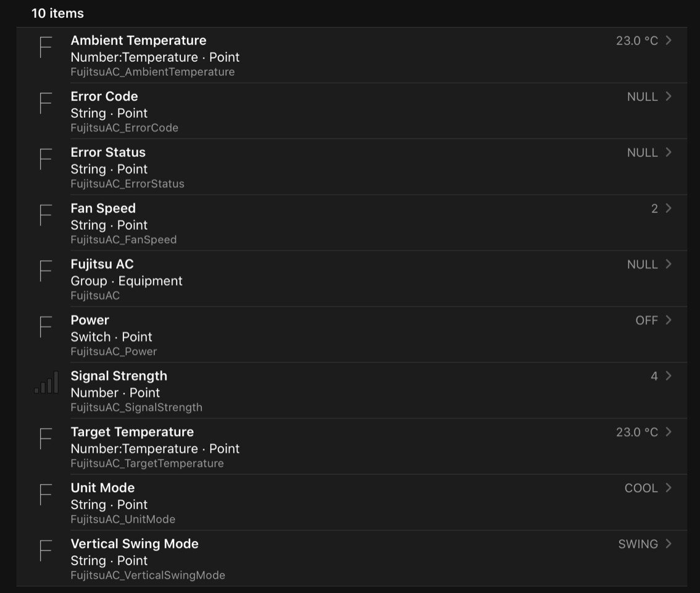Click the FujitsuAC_ErrorCode item name
Viewport: 700px width, 593px height.
[x=125, y=128]
